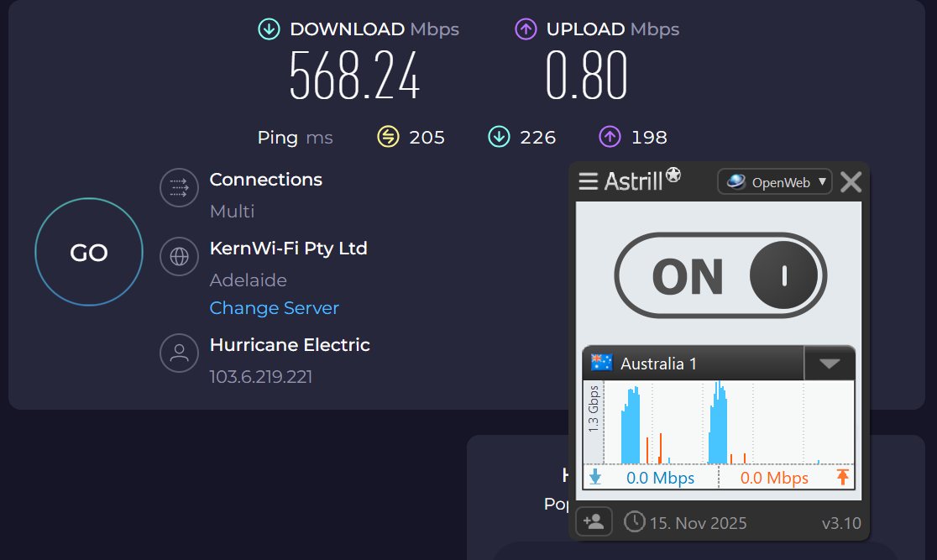The height and width of the screenshot is (560, 937).
Task: Click the user profile ISP icon
Action: (179, 353)
